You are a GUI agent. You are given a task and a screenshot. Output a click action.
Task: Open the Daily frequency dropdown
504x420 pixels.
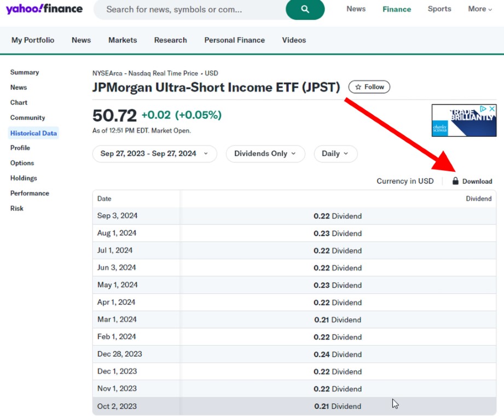pos(335,154)
